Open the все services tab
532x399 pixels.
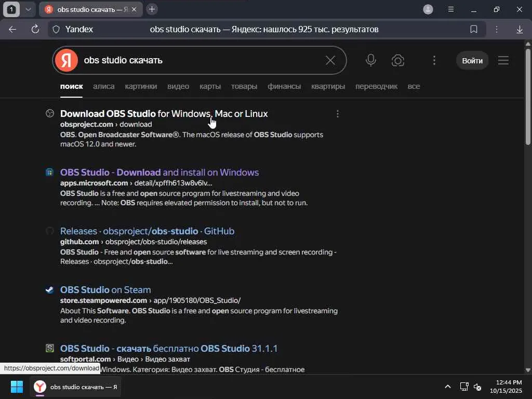414,87
